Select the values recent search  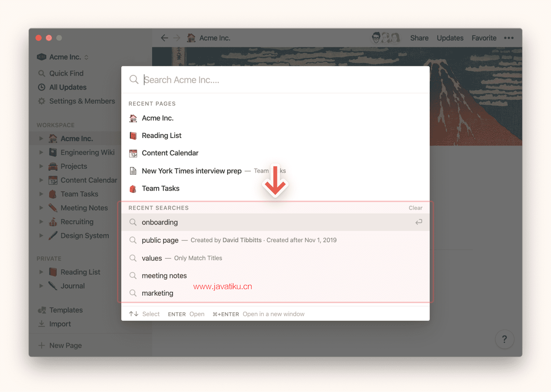click(x=275, y=258)
